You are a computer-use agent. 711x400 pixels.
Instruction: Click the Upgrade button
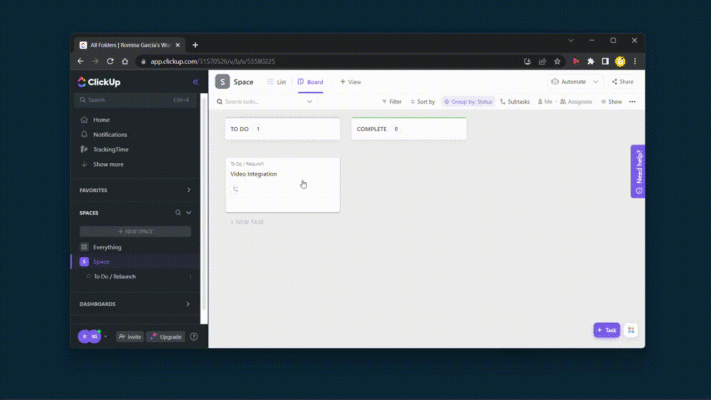click(x=166, y=337)
